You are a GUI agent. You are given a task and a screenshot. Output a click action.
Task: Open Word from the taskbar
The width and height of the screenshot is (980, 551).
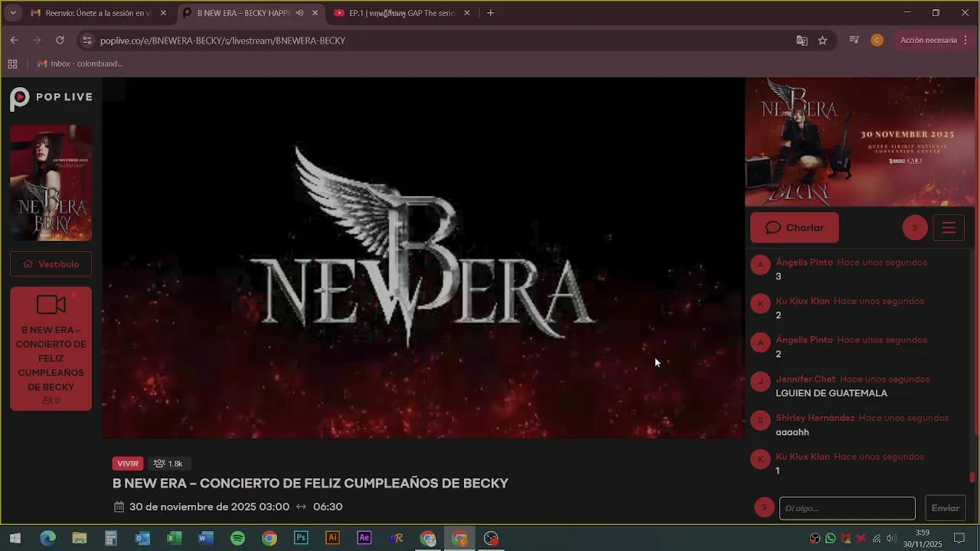pos(206,539)
